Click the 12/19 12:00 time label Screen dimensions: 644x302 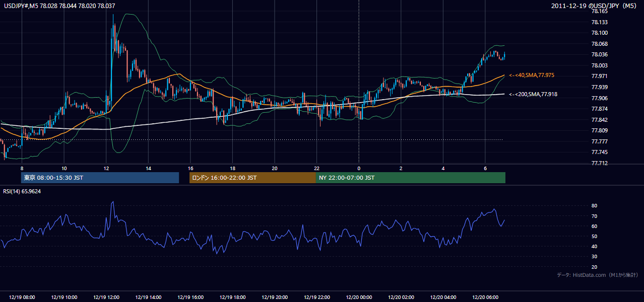(x=106, y=297)
